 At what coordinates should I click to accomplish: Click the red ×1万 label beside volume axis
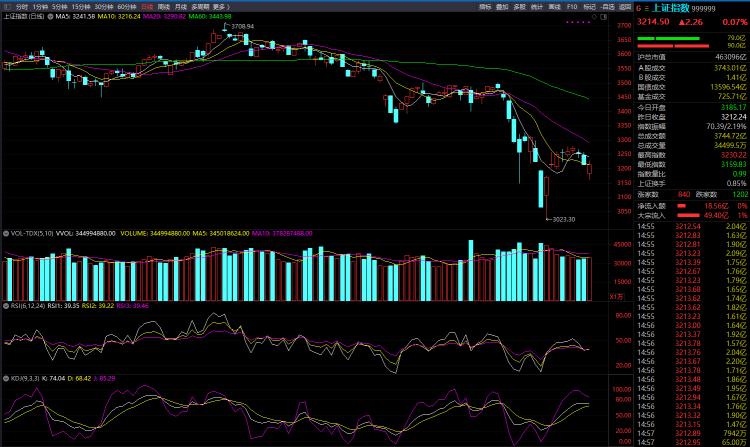click(616, 296)
